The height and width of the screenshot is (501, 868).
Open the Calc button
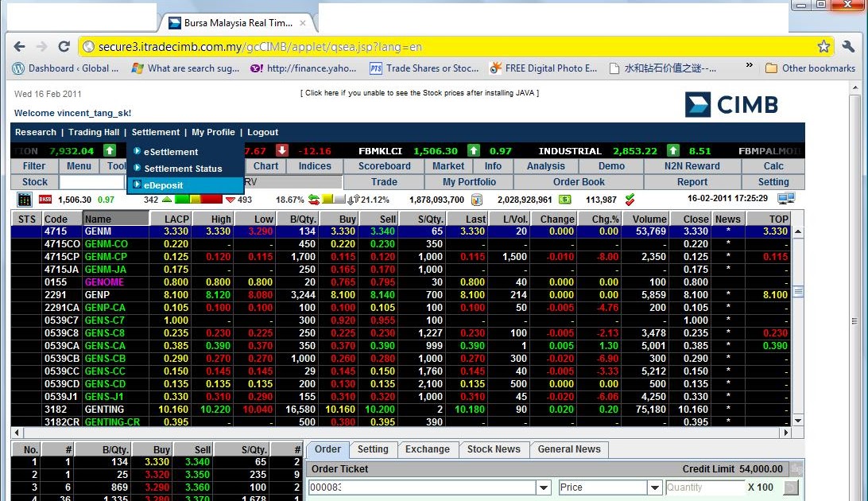[x=773, y=166]
